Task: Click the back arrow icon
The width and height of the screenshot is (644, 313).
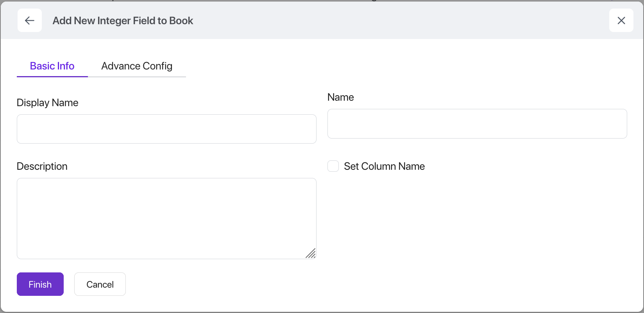Action: click(x=30, y=20)
